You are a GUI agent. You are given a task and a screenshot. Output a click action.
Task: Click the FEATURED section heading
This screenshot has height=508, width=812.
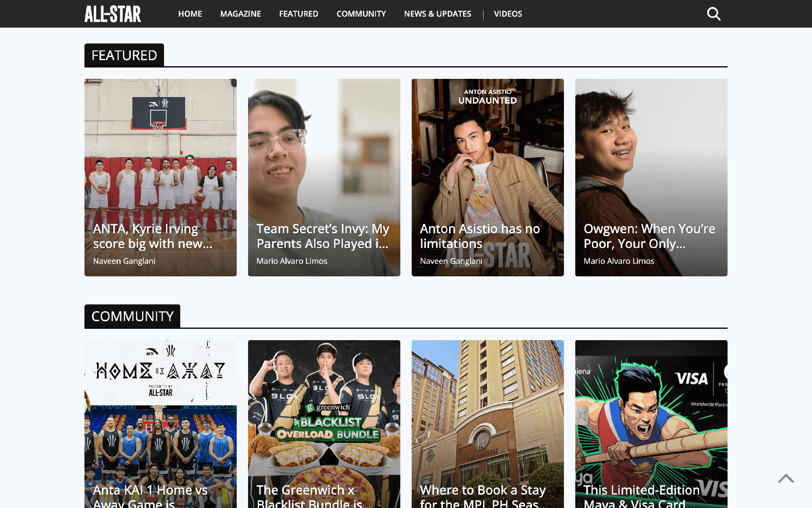coord(124,55)
